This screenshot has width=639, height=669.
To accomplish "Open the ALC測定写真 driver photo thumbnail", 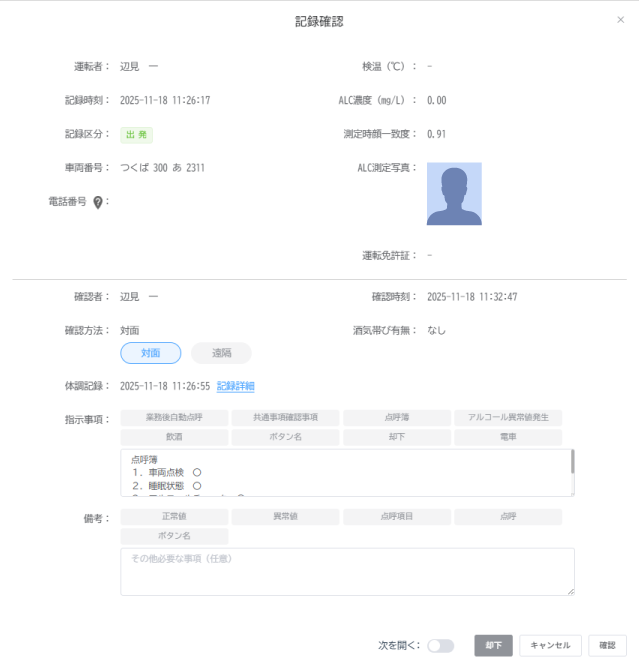I will 453,193.
